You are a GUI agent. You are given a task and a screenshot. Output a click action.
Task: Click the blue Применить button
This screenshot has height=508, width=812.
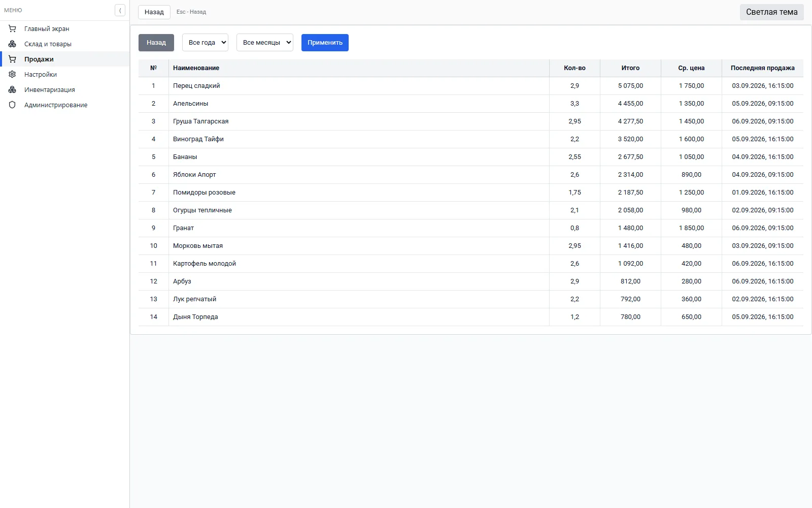[x=325, y=43]
